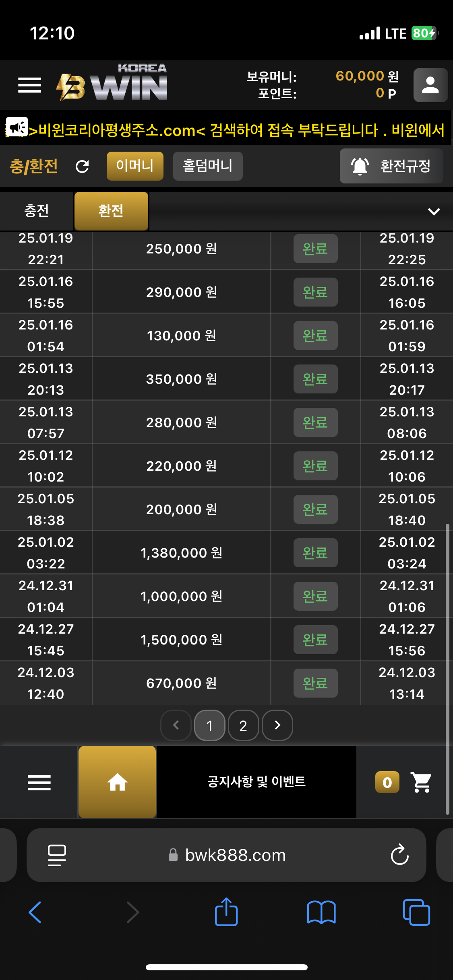
Task: Reload the page in Safari address bar
Action: pos(399,854)
